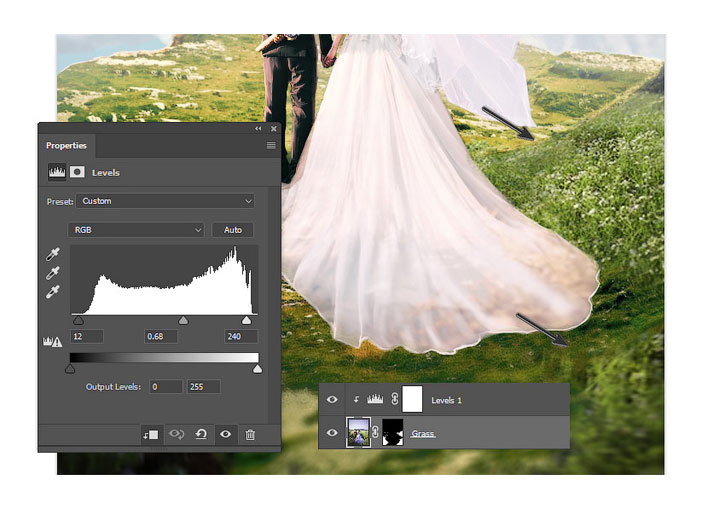Viewport: 725px width, 509px height.
Task: Click output levels field showing 255
Action: [x=203, y=386]
